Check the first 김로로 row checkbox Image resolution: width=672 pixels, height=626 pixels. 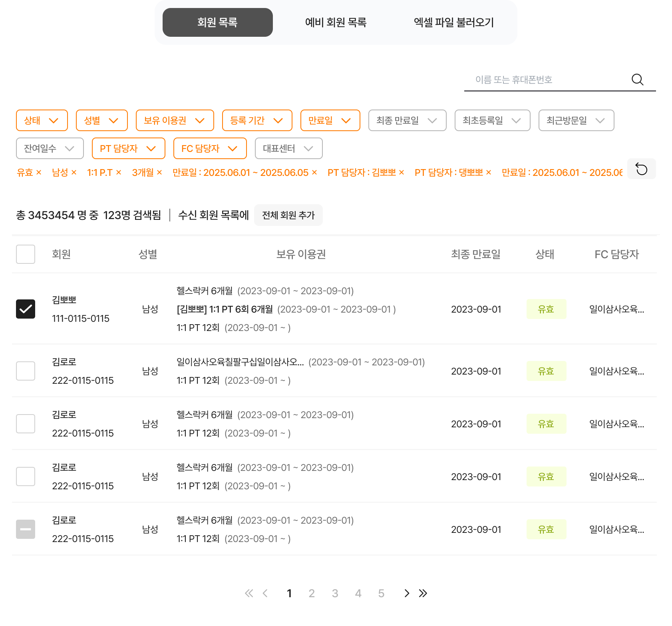26,371
